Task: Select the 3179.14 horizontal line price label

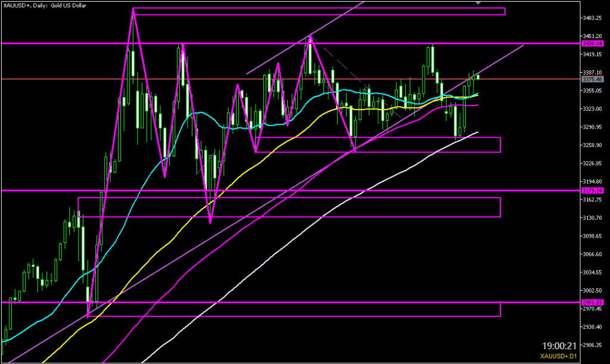Action: (592, 191)
